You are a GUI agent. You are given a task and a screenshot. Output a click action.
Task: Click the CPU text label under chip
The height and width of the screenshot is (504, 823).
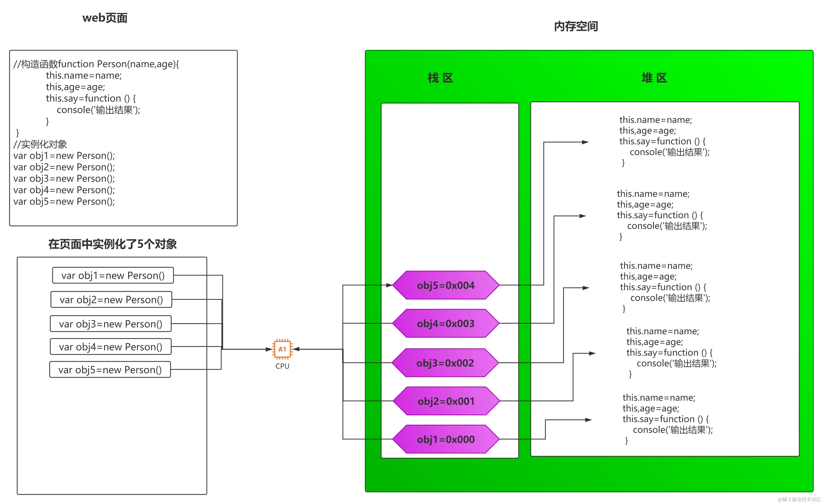[282, 366]
